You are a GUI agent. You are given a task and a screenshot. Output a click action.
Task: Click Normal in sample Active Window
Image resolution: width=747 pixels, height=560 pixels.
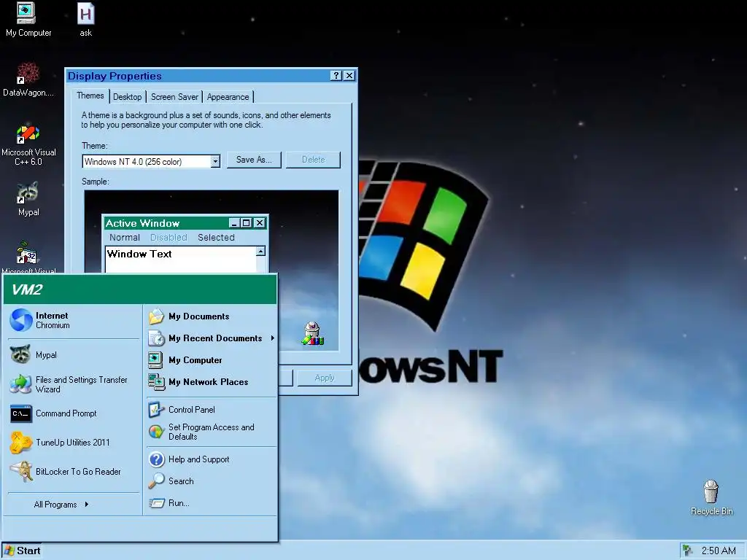(x=125, y=237)
